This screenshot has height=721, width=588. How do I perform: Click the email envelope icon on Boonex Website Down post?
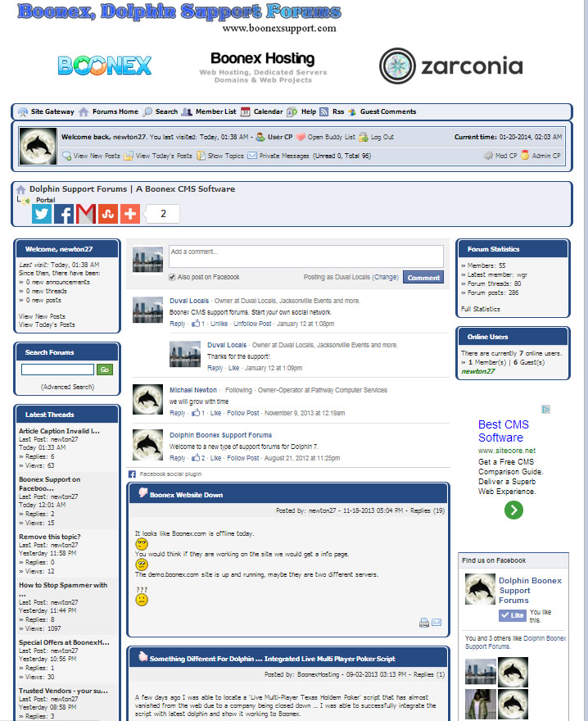(436, 623)
